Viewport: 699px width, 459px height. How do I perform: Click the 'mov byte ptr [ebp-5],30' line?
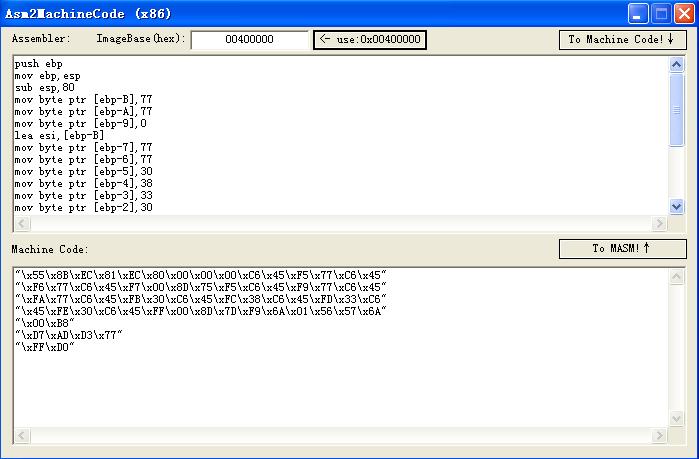pyautogui.click(x=83, y=172)
